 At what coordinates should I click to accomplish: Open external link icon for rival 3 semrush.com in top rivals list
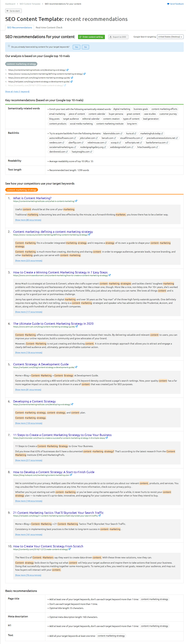(x=72, y=78)
